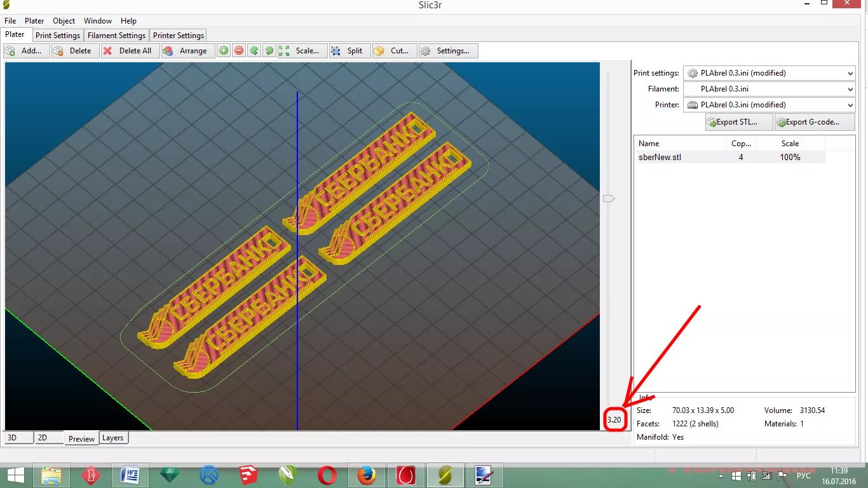The image size is (868, 488).
Task: Add one more copy with green plus
Action: tap(224, 51)
